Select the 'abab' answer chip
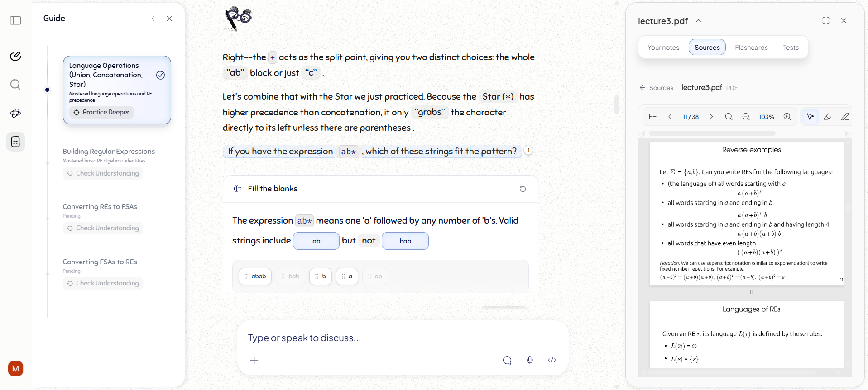The height and width of the screenshot is (390, 868). [255, 276]
